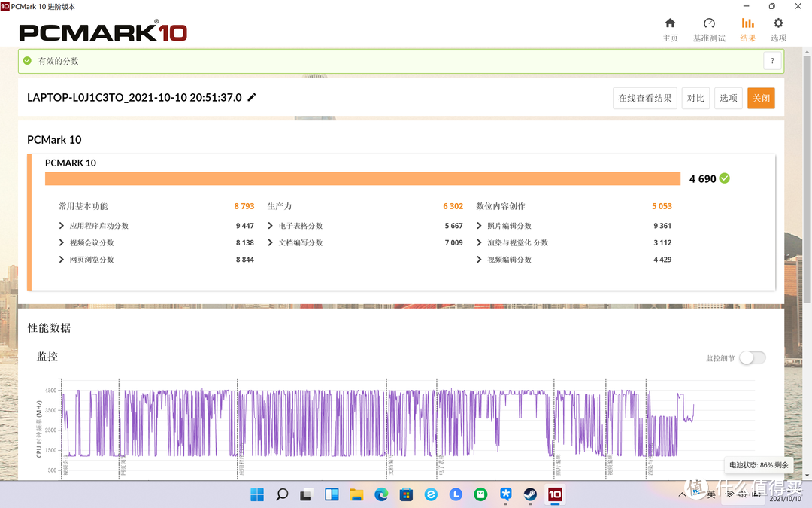Click the Compare (对比) button
Viewport: 812px width, 508px height.
tap(695, 98)
